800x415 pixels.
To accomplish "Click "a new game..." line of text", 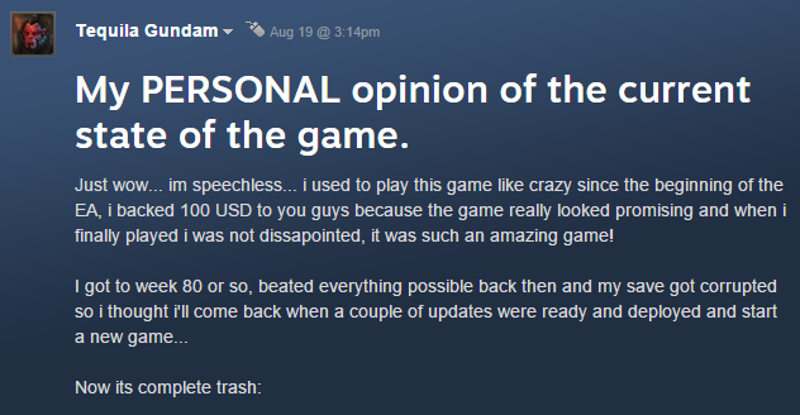I will [131, 337].
